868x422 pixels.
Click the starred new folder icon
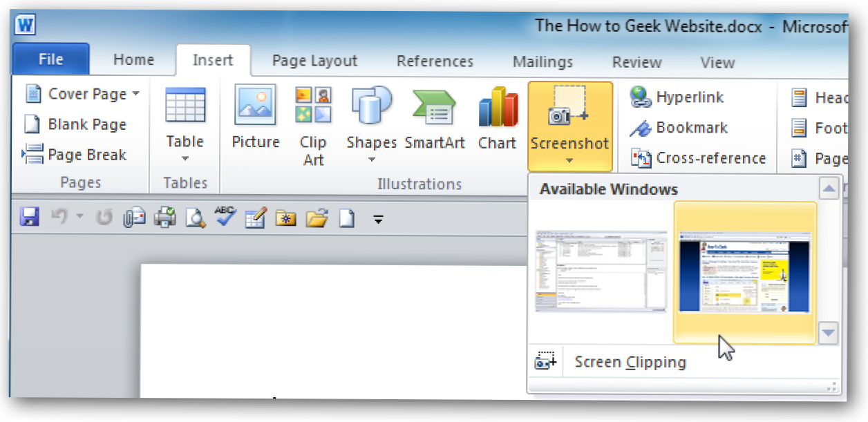point(285,218)
